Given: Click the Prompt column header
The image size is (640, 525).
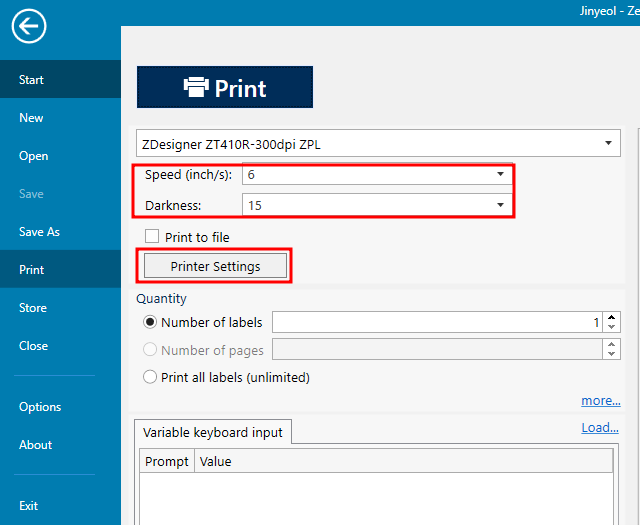Looking at the screenshot, I should (167, 461).
